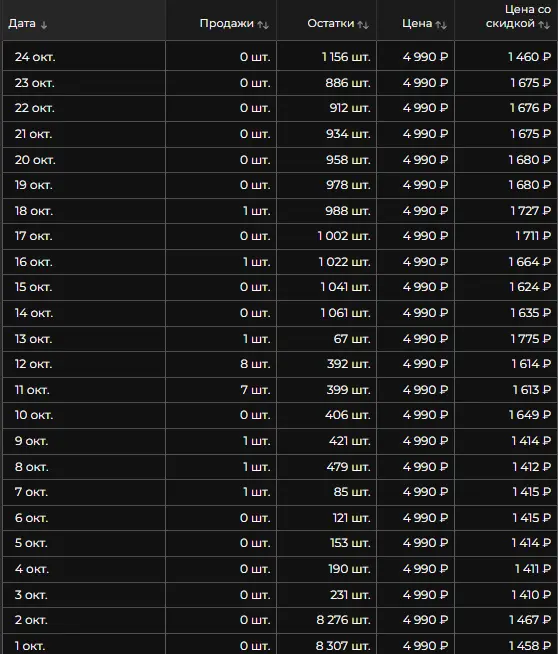Viewport: 558px width, 654px height.
Task: Click the 1 775 ₽ discounted price
Action: pyautogui.click(x=530, y=339)
